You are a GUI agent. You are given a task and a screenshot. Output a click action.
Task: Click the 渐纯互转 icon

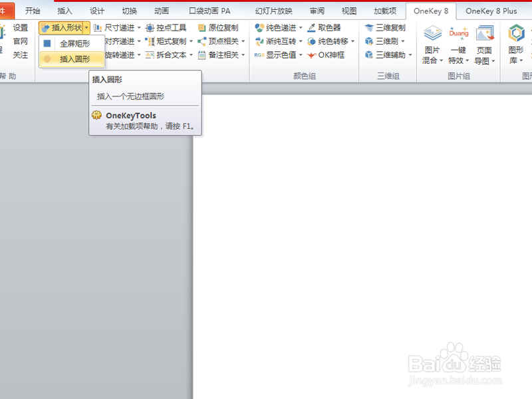coord(259,41)
